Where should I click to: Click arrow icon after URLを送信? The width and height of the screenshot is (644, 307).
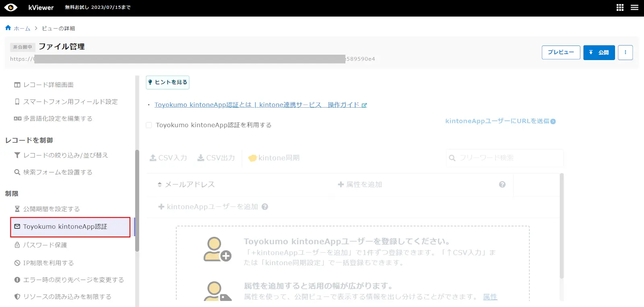click(553, 121)
